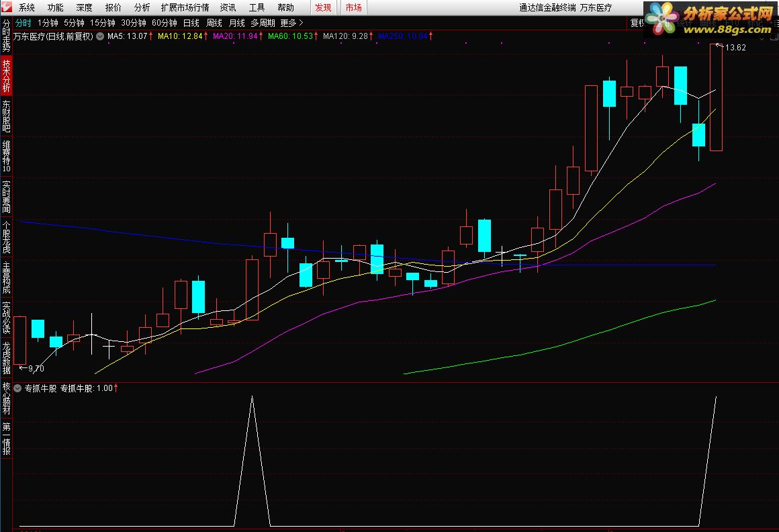
Task: Click MA120: 9.28 value label
Action: 345,36
